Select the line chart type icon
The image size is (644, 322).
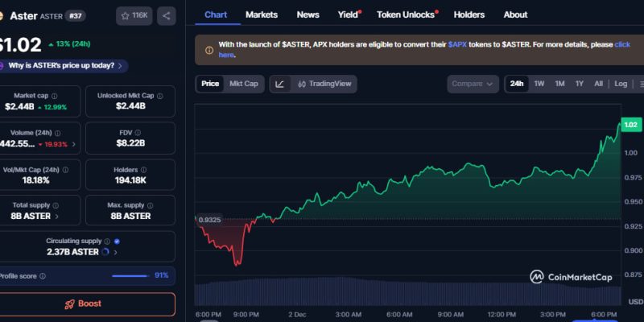(x=279, y=84)
